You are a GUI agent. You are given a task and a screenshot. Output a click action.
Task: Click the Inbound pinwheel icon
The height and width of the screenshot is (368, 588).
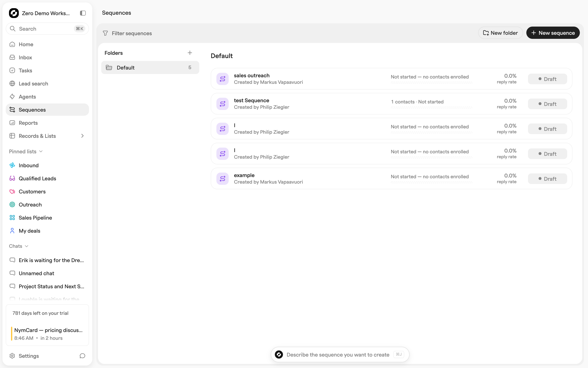12,165
